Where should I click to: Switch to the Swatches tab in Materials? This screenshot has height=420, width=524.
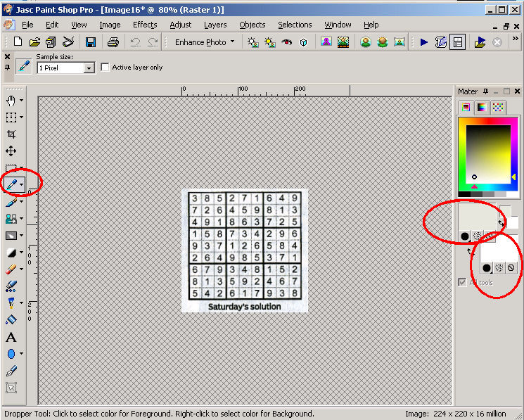pos(498,107)
